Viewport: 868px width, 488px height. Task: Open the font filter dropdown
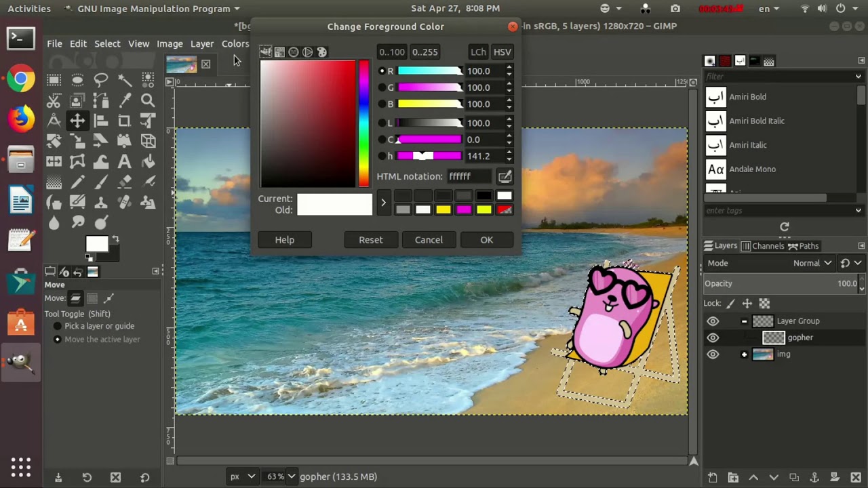[857, 77]
